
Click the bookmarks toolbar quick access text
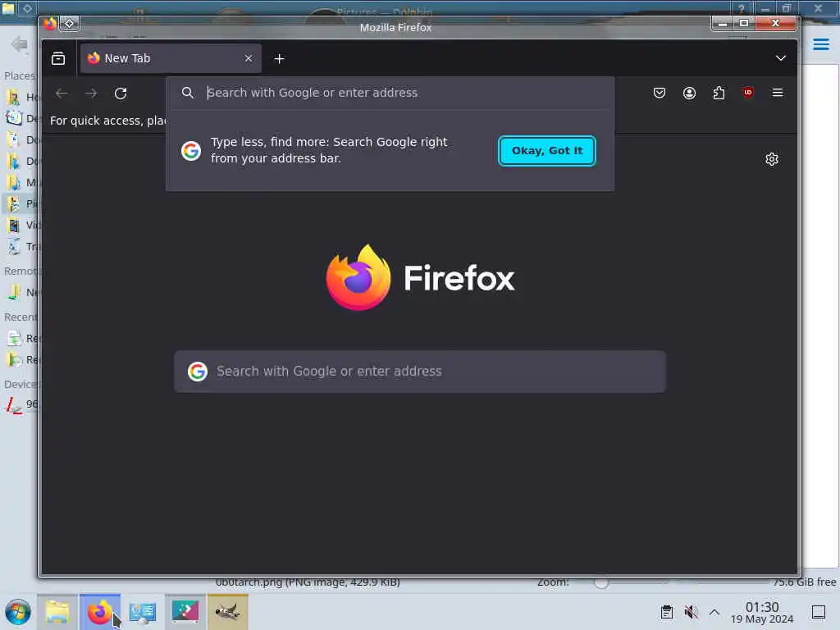107,121
